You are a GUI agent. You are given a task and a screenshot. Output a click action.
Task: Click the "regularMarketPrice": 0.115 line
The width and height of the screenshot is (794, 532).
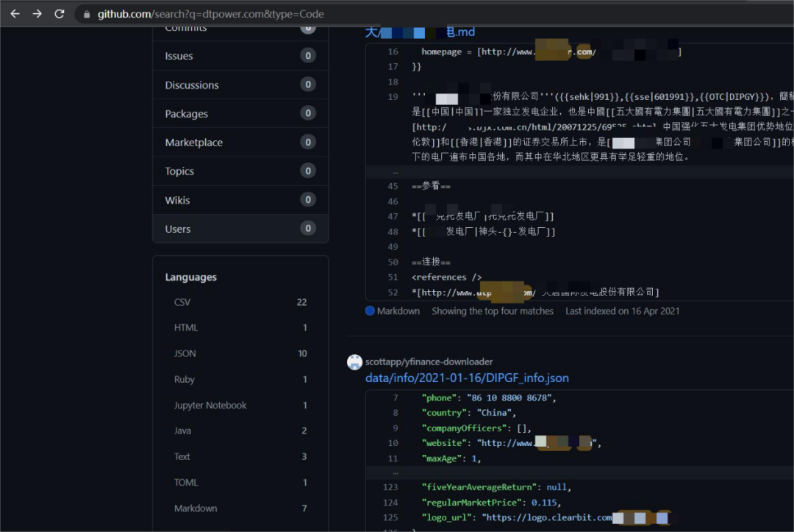coord(491,503)
